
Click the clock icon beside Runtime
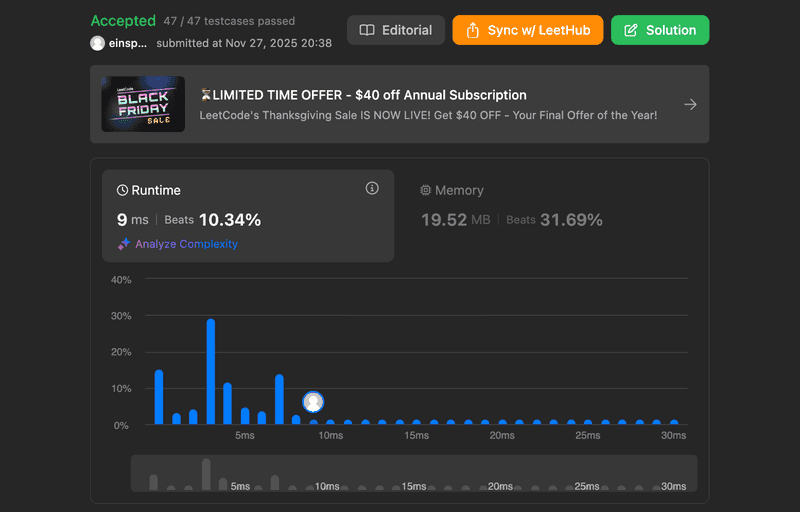pyautogui.click(x=123, y=190)
